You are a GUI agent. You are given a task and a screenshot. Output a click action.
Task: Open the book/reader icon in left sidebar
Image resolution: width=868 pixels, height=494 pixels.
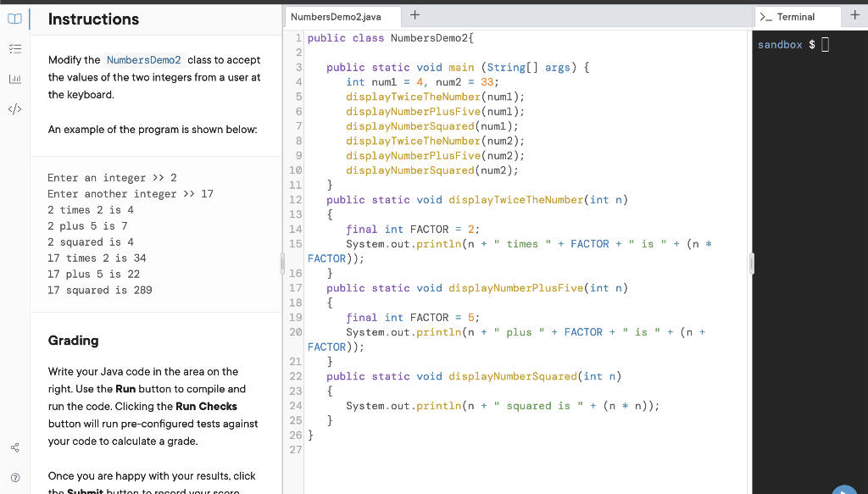click(x=14, y=19)
